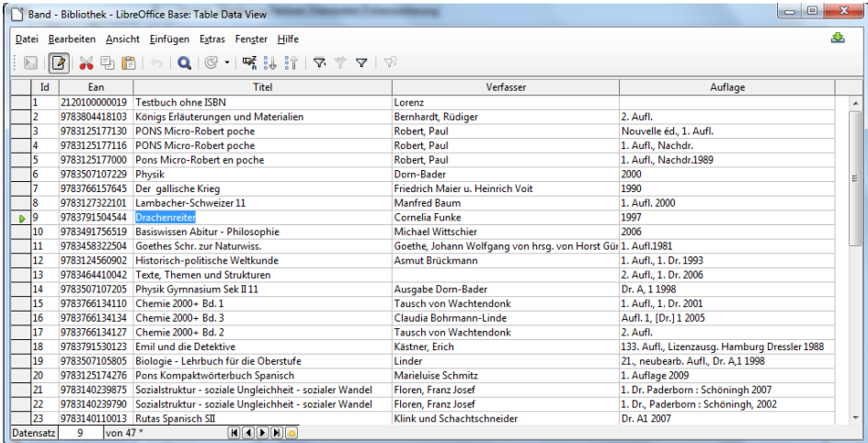The height and width of the screenshot is (443, 868).
Task: Open the Bearbeiten menu
Action: 72,40
